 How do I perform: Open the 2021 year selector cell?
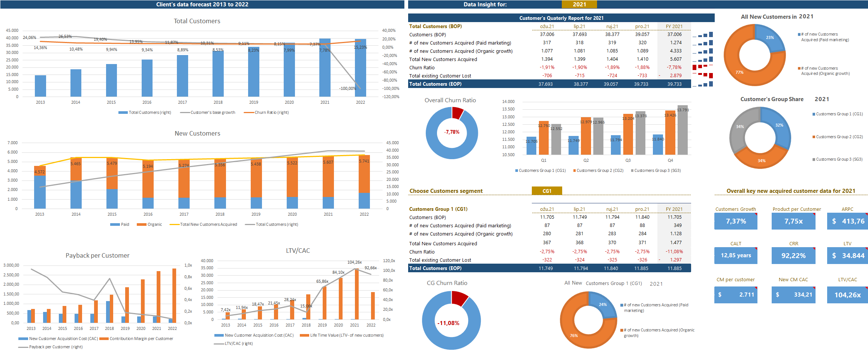click(x=579, y=4)
